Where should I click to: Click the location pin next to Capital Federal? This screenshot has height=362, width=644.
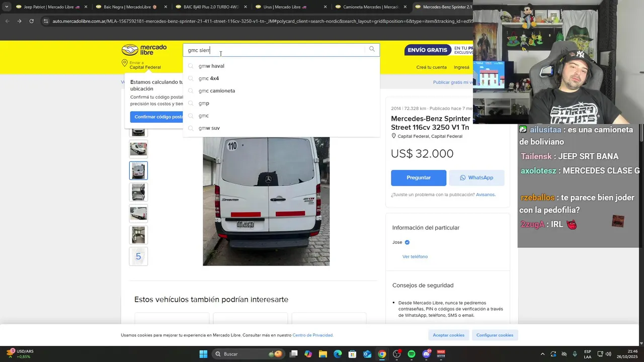pos(124,63)
